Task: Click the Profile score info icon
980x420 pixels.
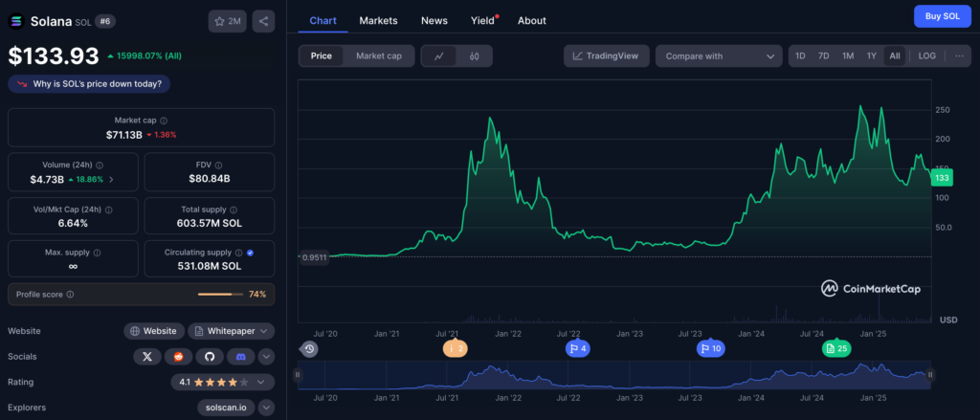Action: (70, 294)
